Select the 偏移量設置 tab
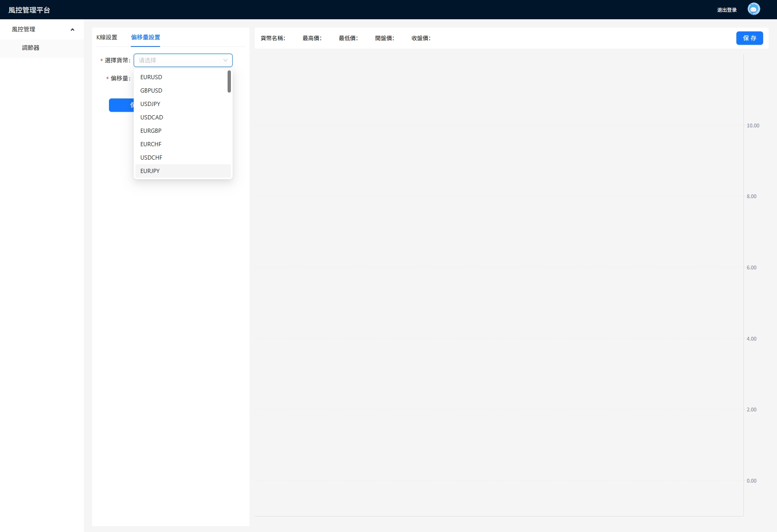This screenshot has height=532, width=777. pos(145,37)
